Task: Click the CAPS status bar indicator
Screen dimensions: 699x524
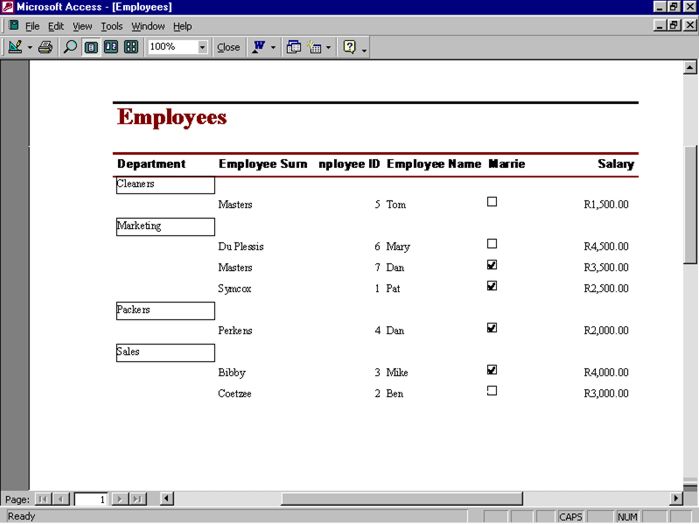Action: [x=571, y=517]
